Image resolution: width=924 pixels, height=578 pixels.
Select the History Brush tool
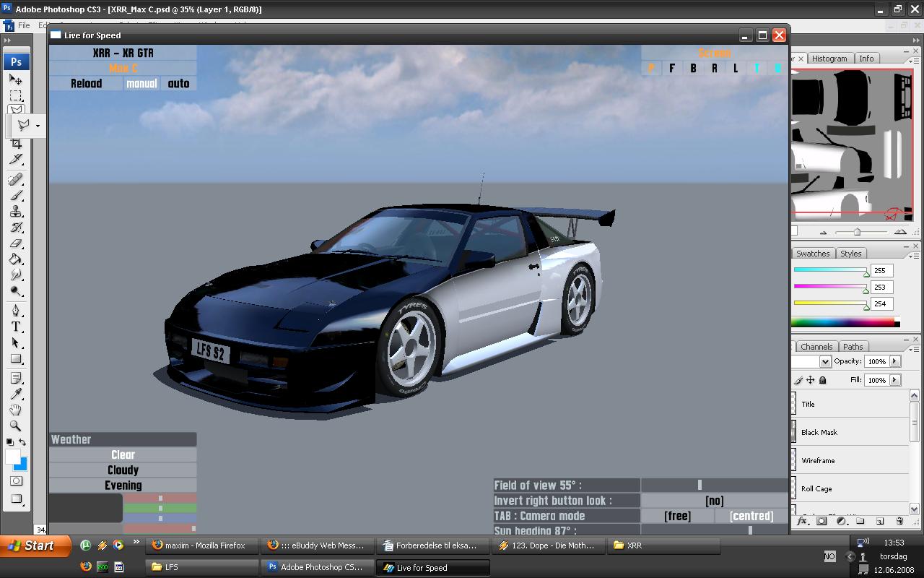(16, 227)
